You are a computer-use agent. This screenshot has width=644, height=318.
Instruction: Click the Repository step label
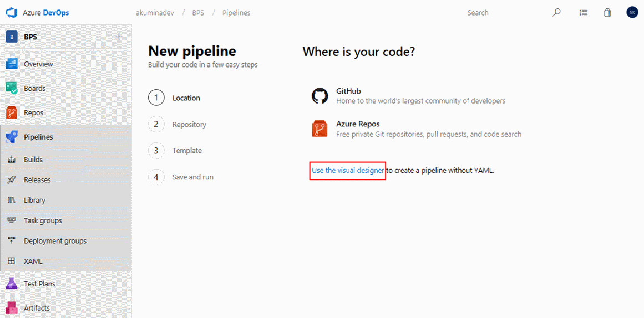pyautogui.click(x=189, y=124)
